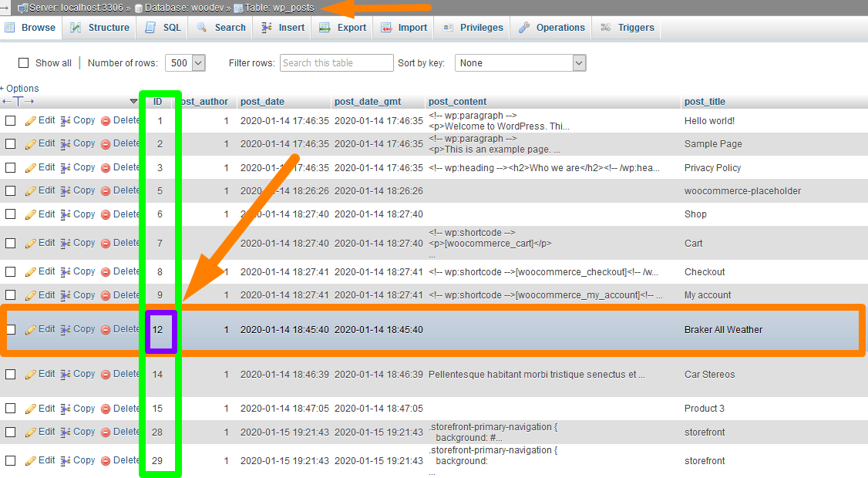
Task: Click the red Delete icon for Privacy Policy row
Action: point(106,168)
